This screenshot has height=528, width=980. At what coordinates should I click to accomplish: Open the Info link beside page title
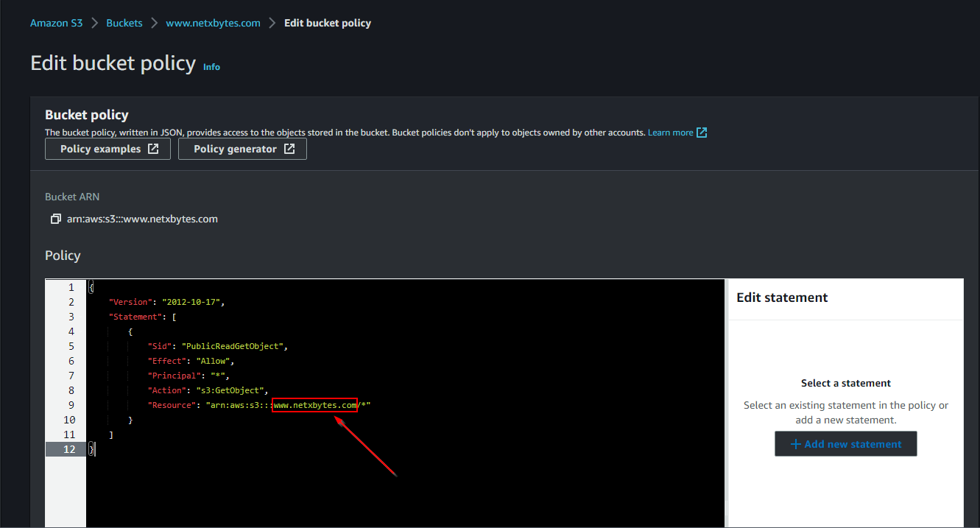click(x=211, y=67)
